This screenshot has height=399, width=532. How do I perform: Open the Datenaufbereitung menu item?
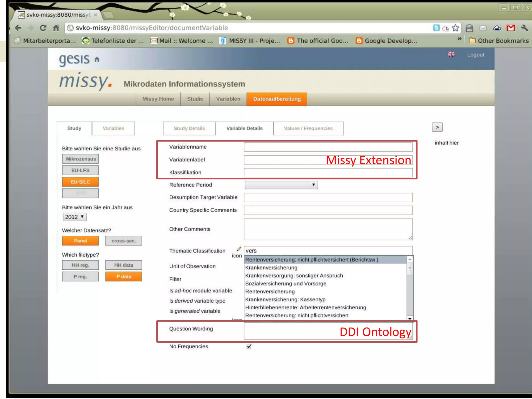point(277,99)
